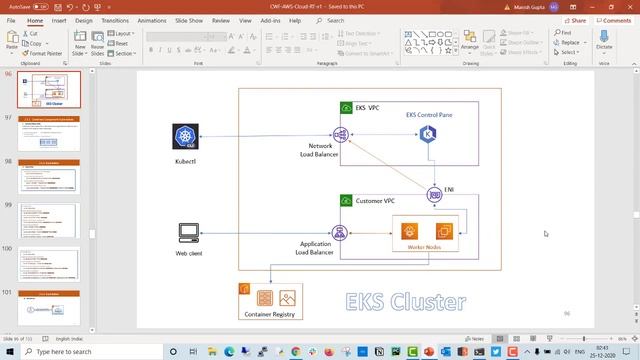Select slide 96 thumbnail
The height and width of the screenshot is (360, 640).
click(49, 89)
